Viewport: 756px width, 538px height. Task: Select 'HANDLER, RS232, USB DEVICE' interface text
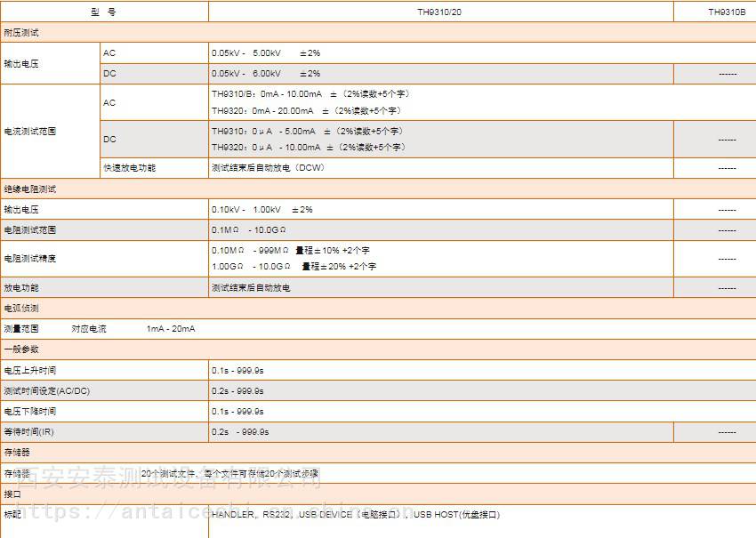pyautogui.click(x=356, y=514)
